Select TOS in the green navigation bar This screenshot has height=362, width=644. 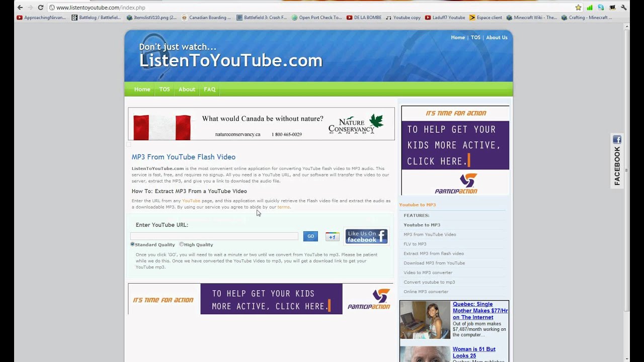[165, 89]
